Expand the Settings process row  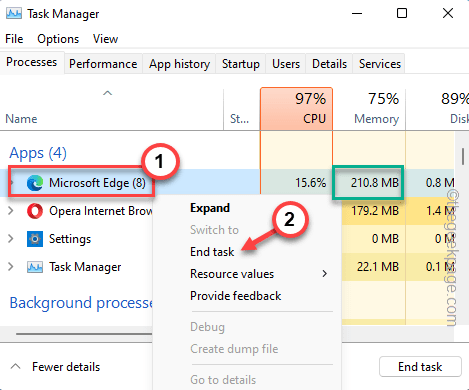coord(11,239)
